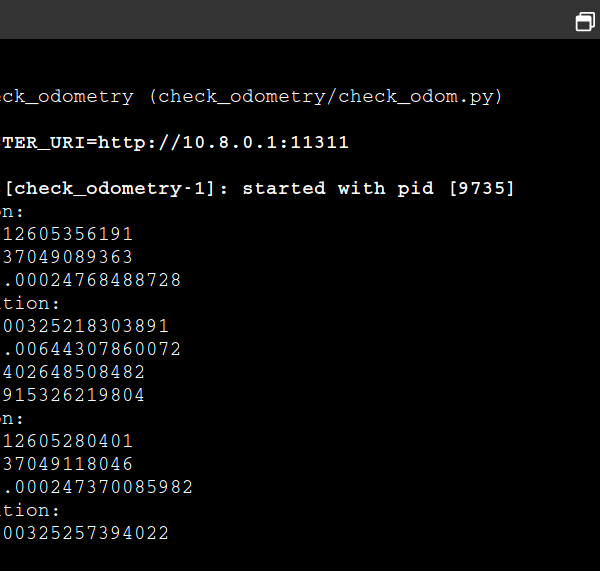Click the URI http://10.8.0.1:11311

pos(223,143)
